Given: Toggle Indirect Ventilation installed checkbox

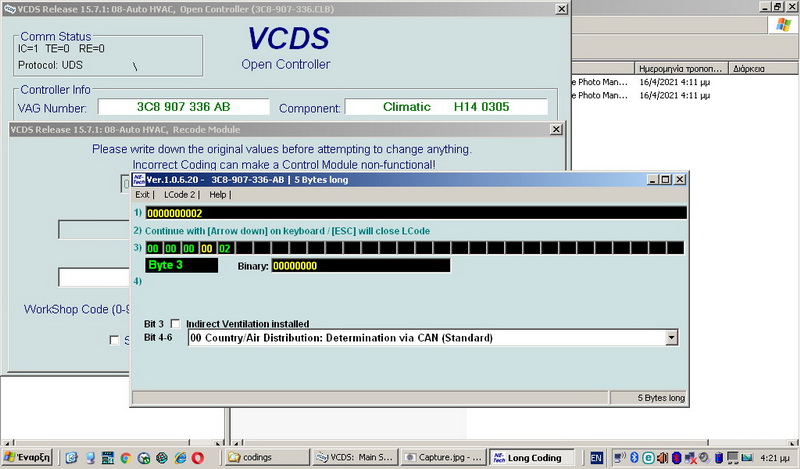Looking at the screenshot, I should click(176, 324).
